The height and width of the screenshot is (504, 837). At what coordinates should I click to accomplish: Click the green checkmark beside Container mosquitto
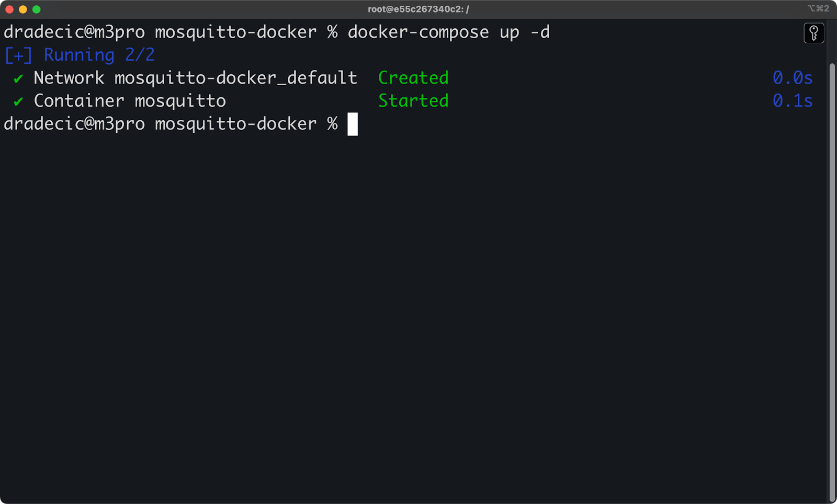[17, 100]
